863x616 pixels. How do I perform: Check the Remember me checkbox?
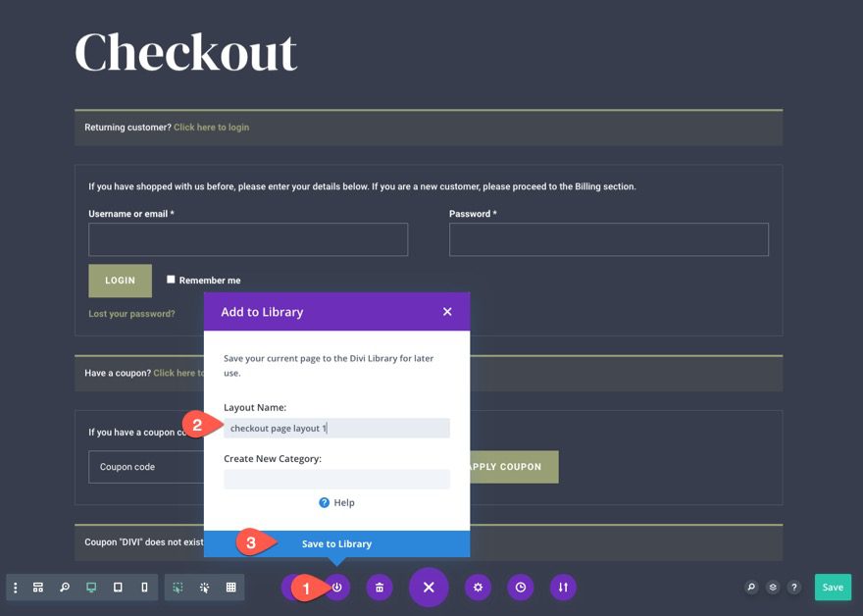[x=170, y=279]
